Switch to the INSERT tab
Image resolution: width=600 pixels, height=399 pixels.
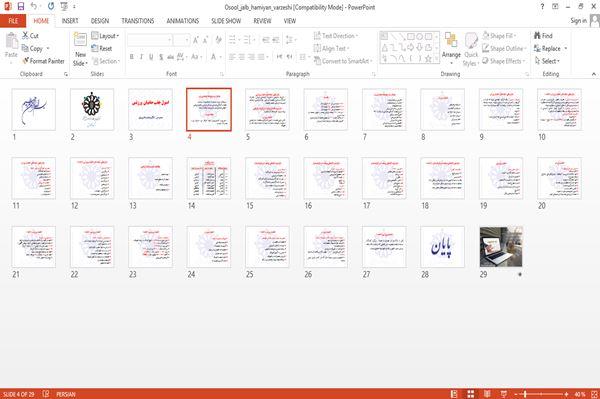70,21
